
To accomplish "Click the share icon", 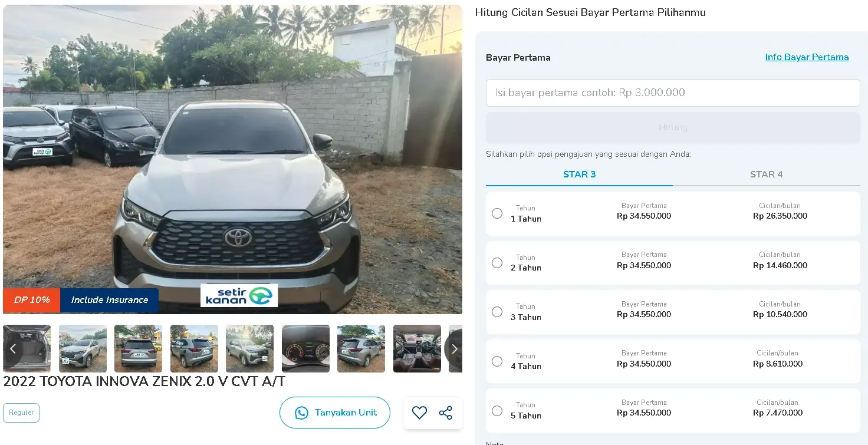I will [446, 413].
